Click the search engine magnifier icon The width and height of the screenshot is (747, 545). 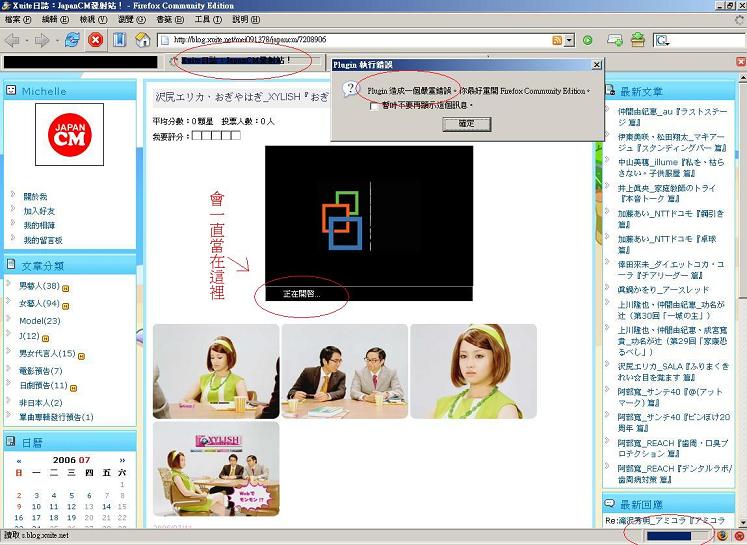[x=662, y=40]
